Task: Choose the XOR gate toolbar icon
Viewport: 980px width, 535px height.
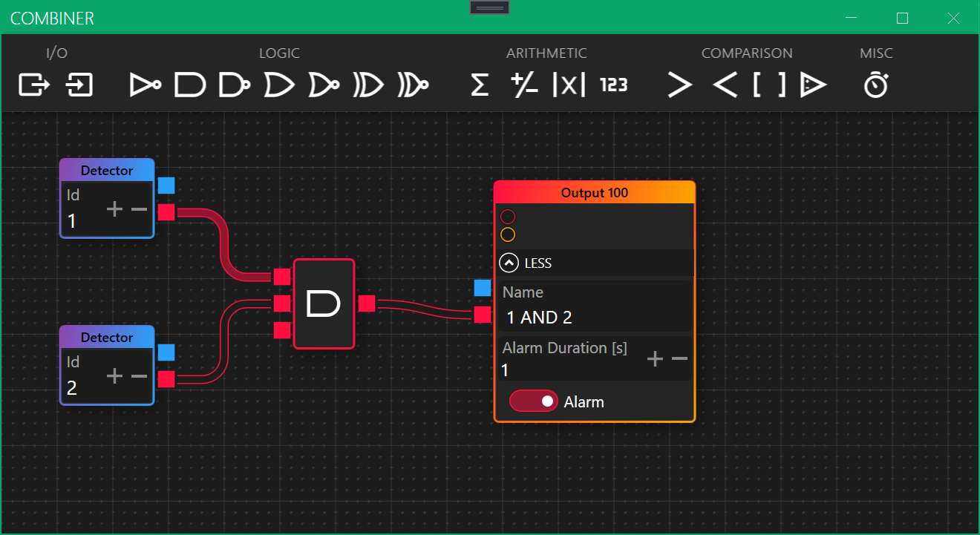Action: pos(368,85)
